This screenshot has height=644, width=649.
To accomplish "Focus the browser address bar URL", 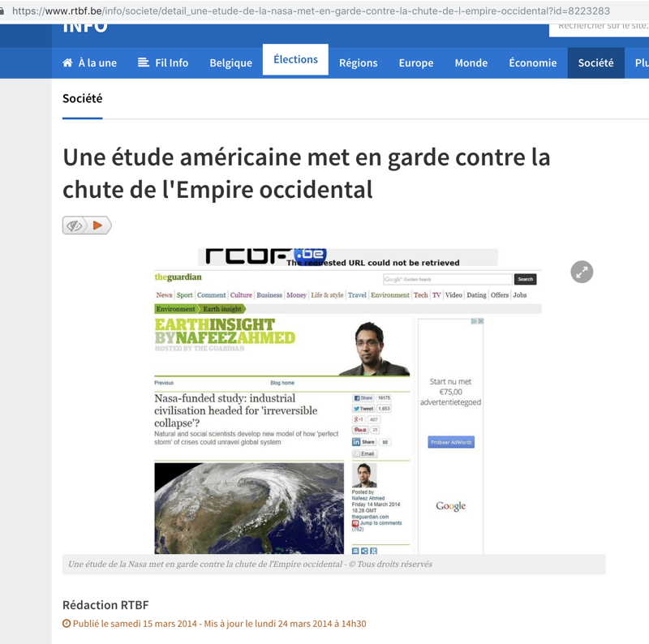I will (x=311, y=11).
